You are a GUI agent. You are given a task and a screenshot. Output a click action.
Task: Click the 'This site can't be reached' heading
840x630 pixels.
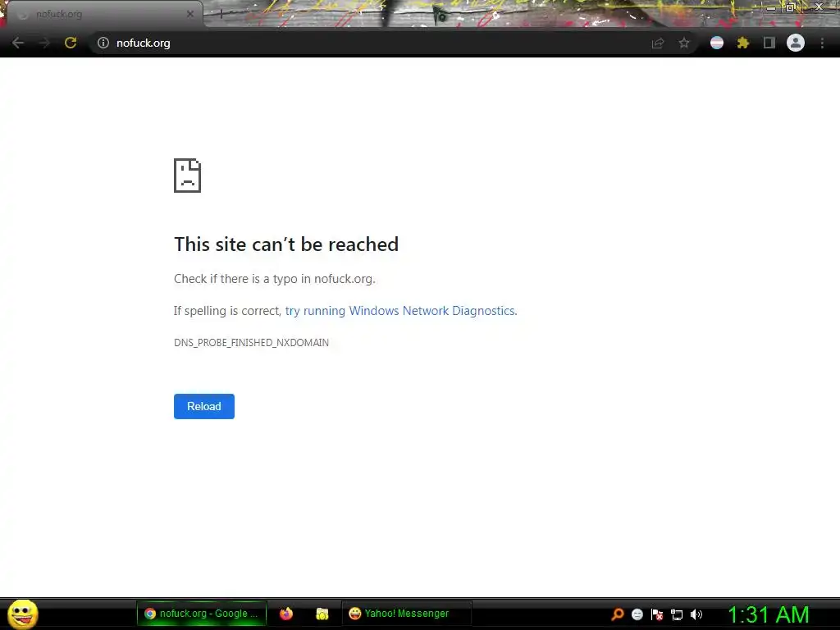point(286,244)
